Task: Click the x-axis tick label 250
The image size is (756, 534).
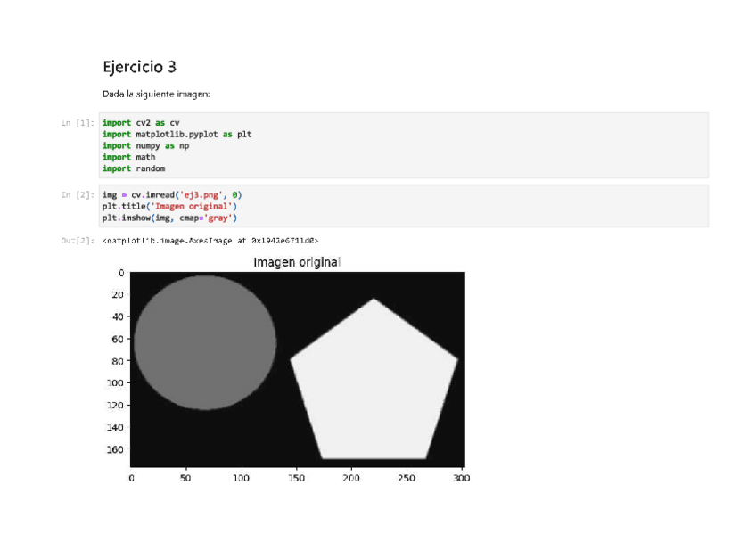Action: (407, 478)
